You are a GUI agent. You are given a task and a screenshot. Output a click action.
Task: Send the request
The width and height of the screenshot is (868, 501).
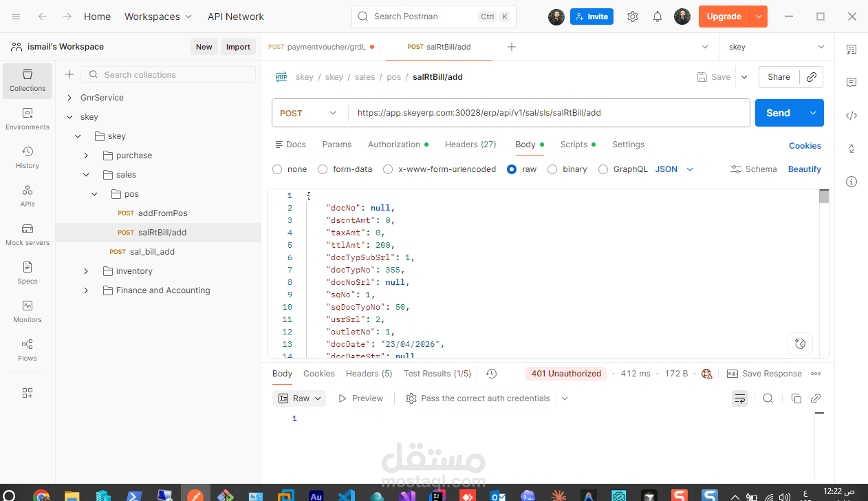pos(779,113)
